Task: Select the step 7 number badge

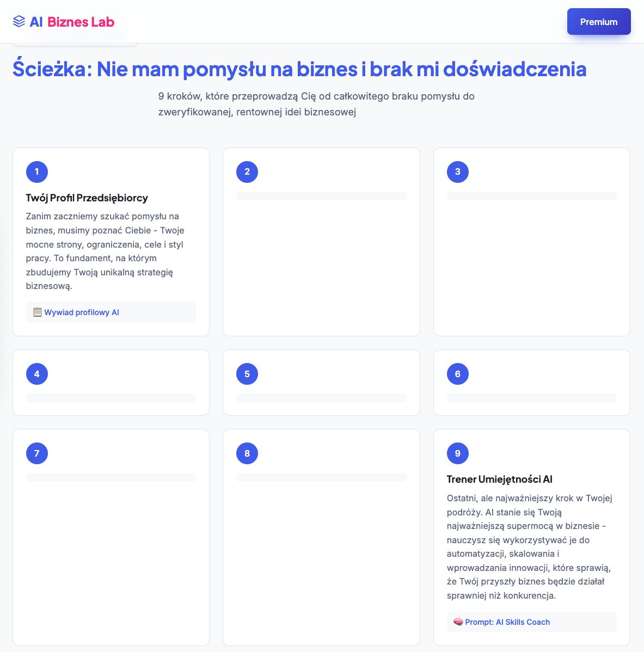Action: point(37,453)
